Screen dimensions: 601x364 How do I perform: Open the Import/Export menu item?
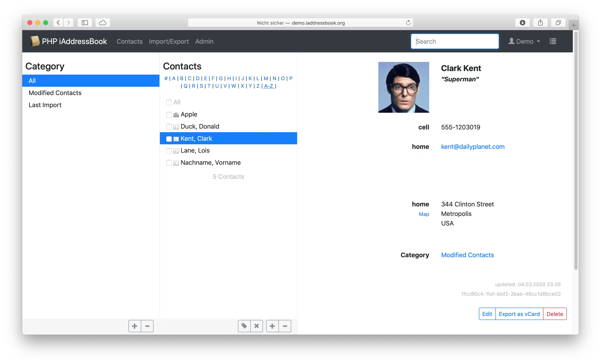[169, 41]
